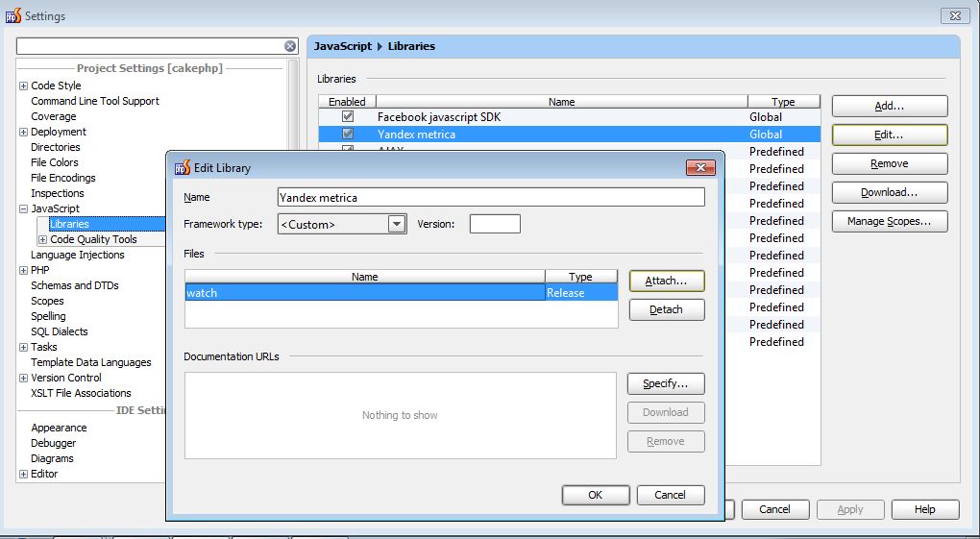This screenshot has height=539, width=980.
Task: Open Language Injections settings
Action: tap(78, 256)
